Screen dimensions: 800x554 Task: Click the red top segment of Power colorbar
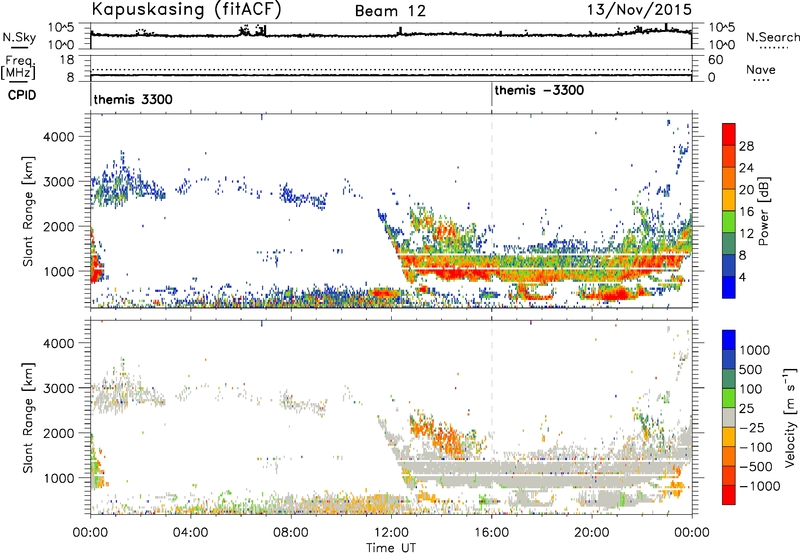click(729, 134)
